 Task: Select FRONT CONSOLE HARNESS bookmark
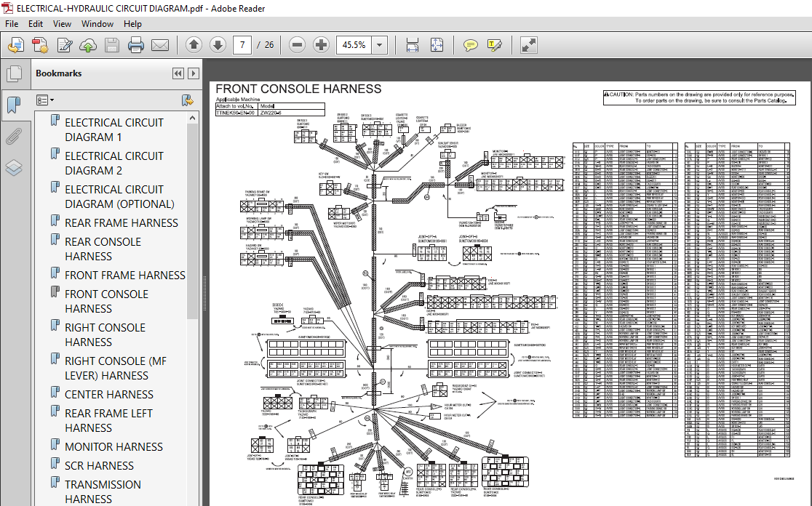106,301
